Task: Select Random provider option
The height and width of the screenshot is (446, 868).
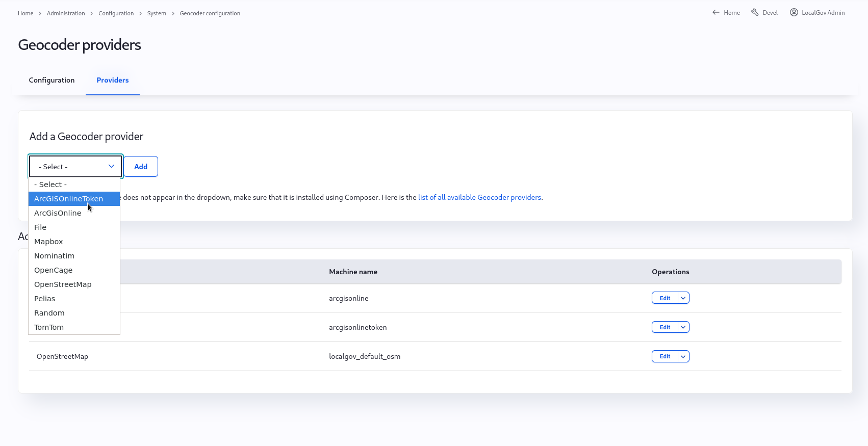Action: coord(74,313)
